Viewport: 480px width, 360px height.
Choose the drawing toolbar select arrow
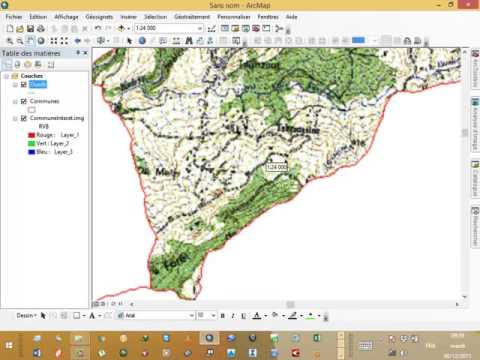point(43,315)
